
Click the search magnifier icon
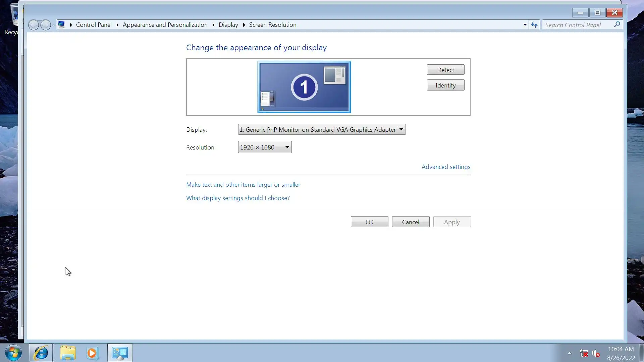tap(617, 24)
